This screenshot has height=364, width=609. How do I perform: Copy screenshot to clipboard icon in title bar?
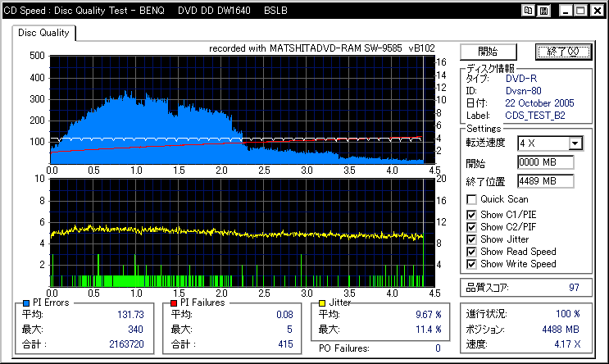528,11
